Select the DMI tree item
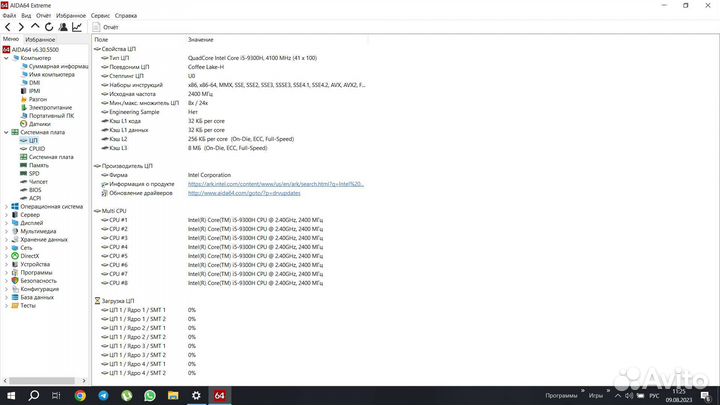 31,83
